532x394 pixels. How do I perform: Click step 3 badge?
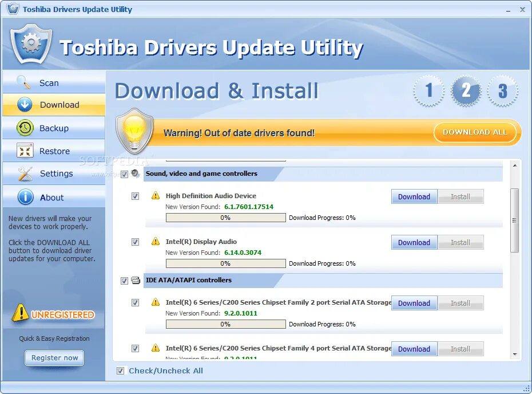502,90
